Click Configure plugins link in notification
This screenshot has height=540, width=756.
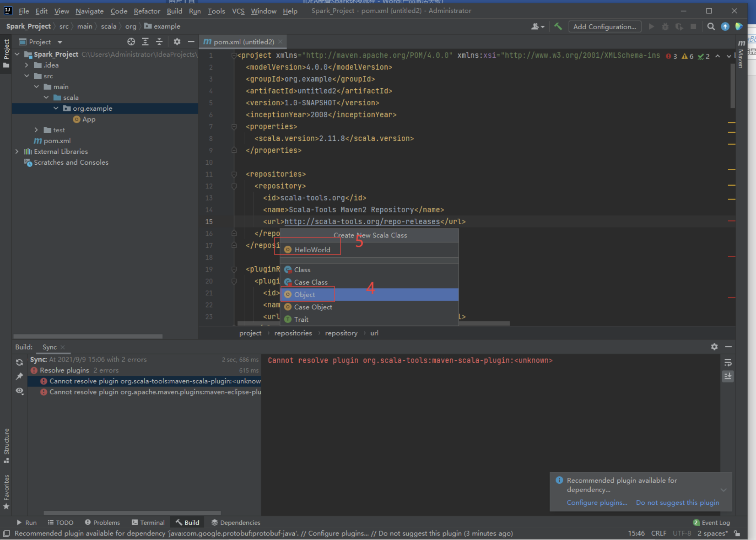pos(597,502)
